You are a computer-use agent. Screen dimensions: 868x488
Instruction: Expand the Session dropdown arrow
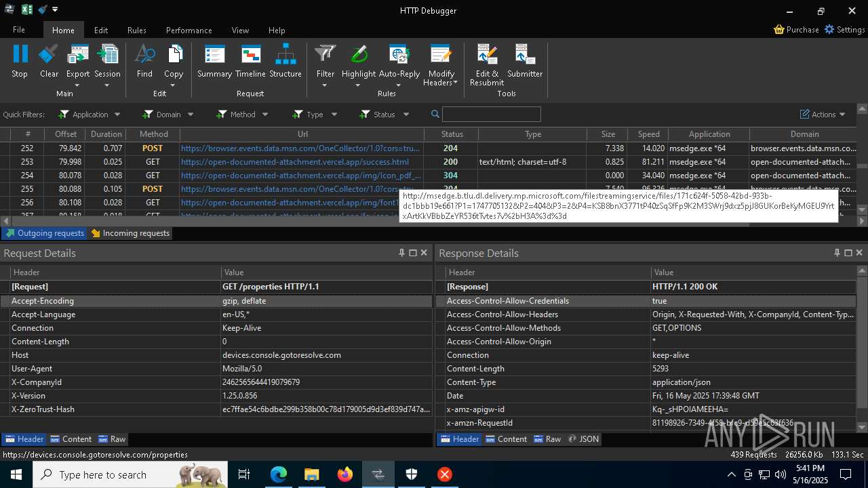tap(107, 85)
